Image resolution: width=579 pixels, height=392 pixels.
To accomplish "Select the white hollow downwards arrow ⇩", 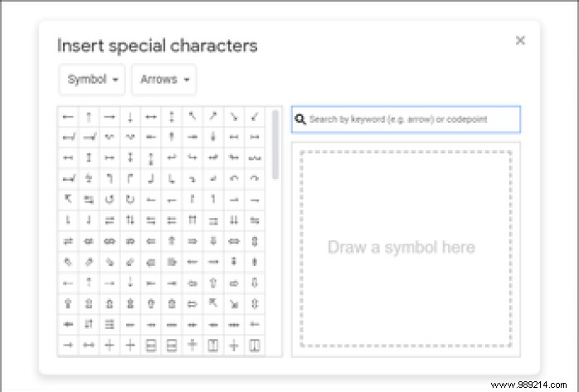I will click(x=255, y=283).
